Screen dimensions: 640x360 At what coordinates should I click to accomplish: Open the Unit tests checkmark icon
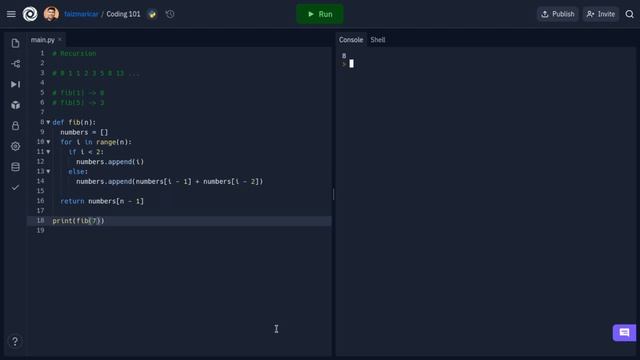tap(16, 187)
